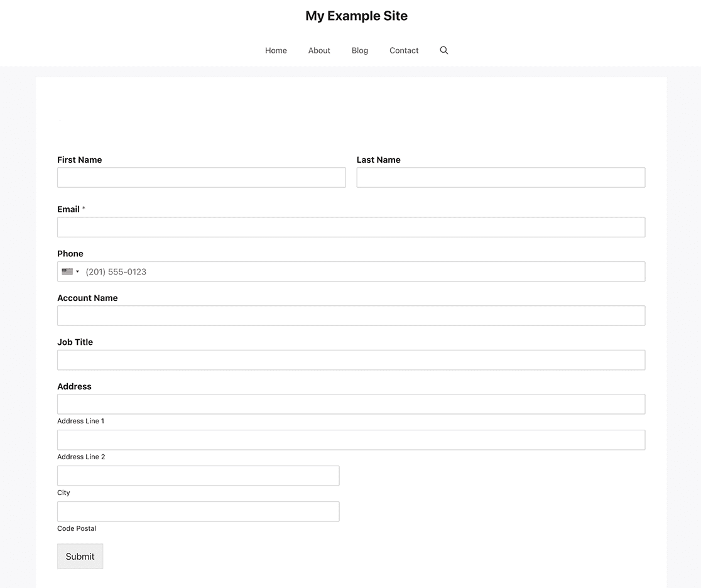701x588 pixels.
Task: Click the Phone number input area
Action: [x=251, y=271]
